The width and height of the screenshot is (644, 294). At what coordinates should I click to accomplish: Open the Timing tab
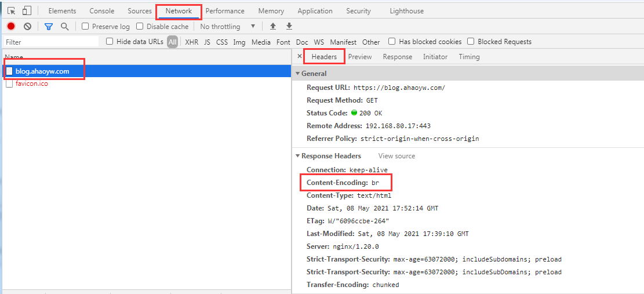[x=469, y=57]
